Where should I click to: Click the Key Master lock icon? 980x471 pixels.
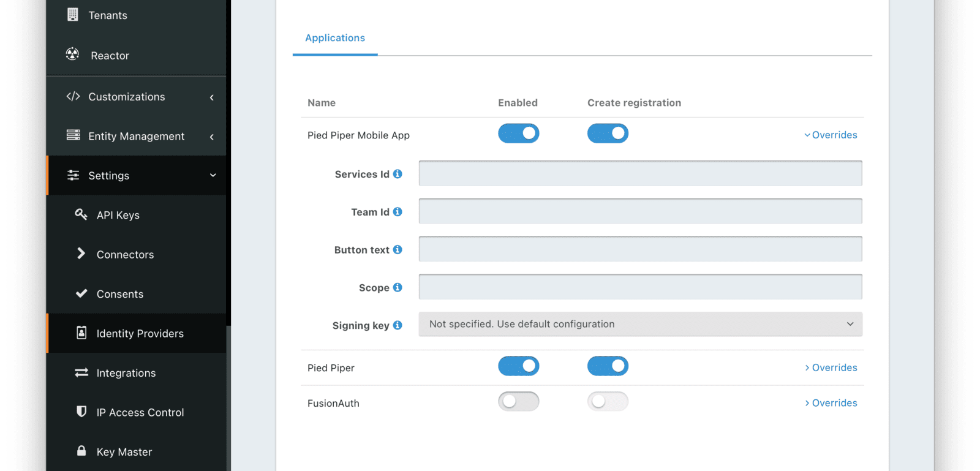81,451
